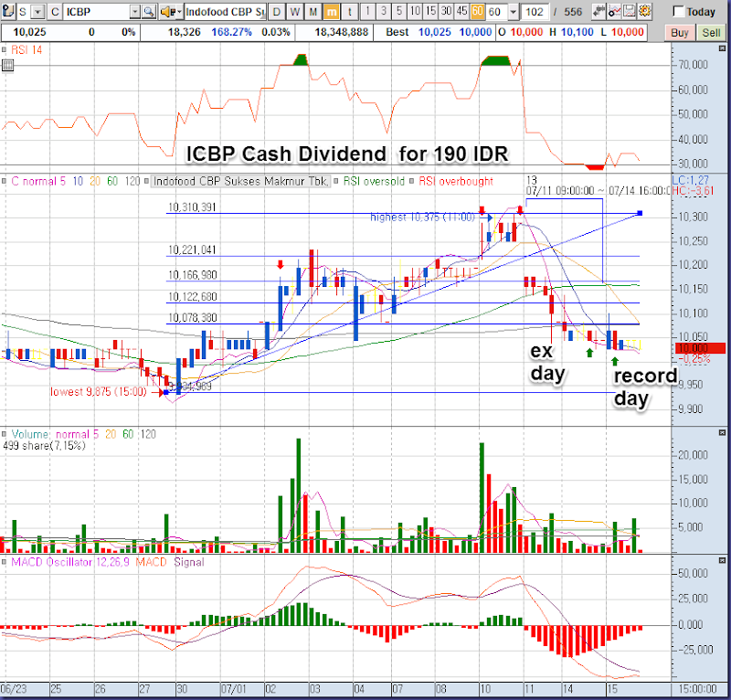Click the lowest 9,875 (15:00) annotation
Image resolution: width=731 pixels, height=700 pixels.
click(99, 392)
